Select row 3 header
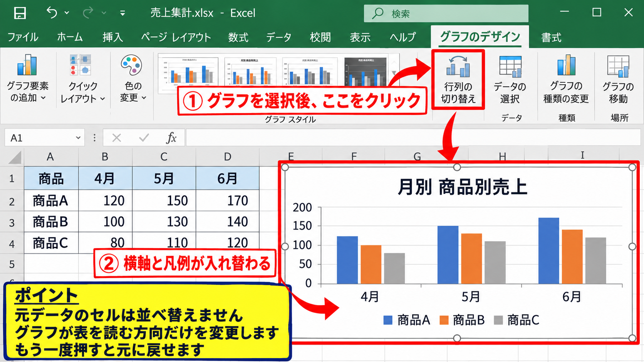The width and height of the screenshot is (644, 362). point(12,222)
